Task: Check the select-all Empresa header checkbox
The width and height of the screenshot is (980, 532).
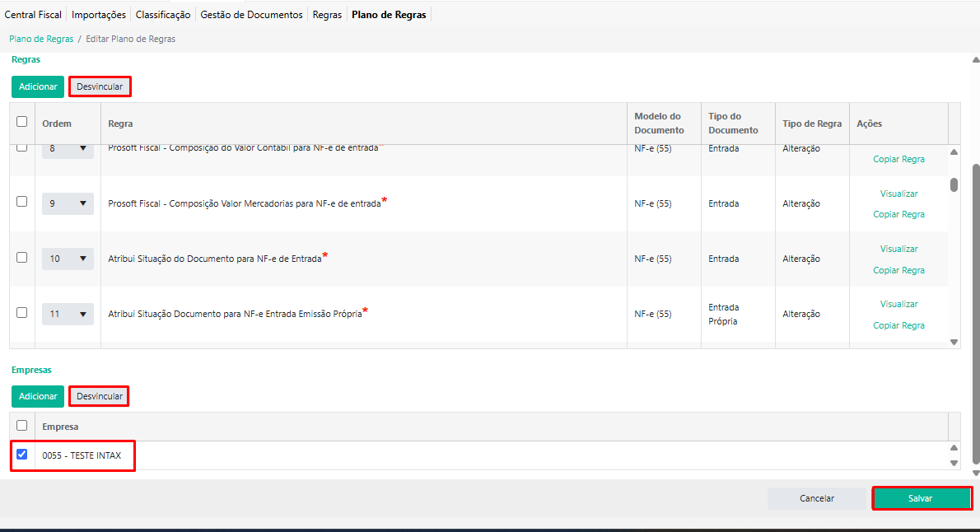Action: coord(22,426)
